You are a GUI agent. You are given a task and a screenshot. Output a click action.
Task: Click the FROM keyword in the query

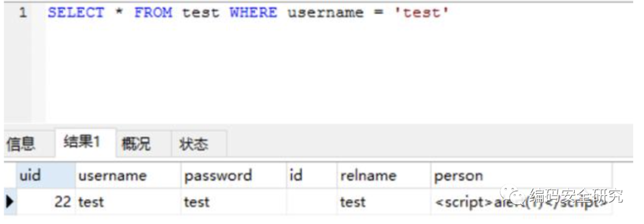(153, 13)
